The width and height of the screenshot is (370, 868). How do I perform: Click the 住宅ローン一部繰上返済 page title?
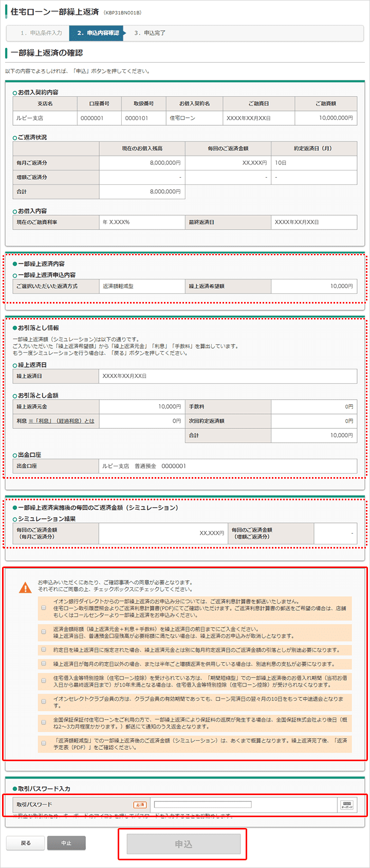(54, 11)
